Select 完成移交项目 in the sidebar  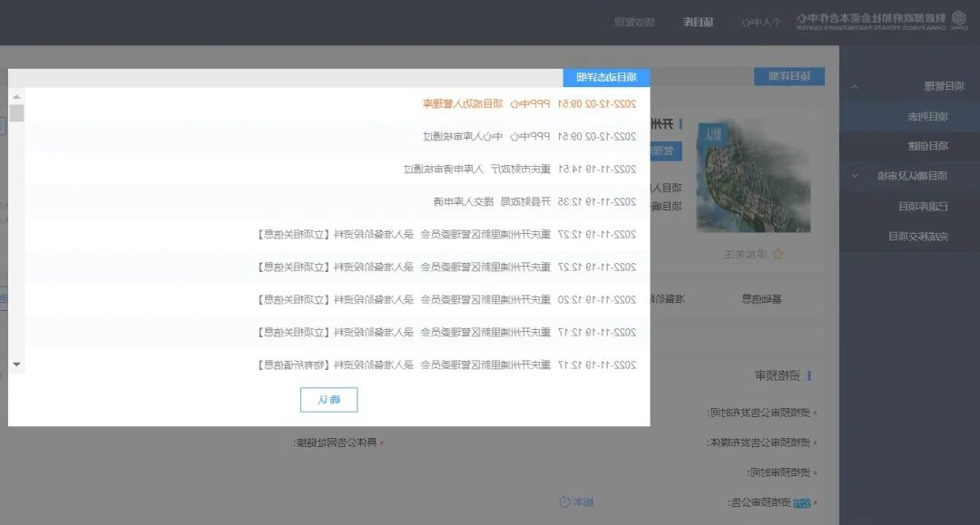click(x=918, y=237)
